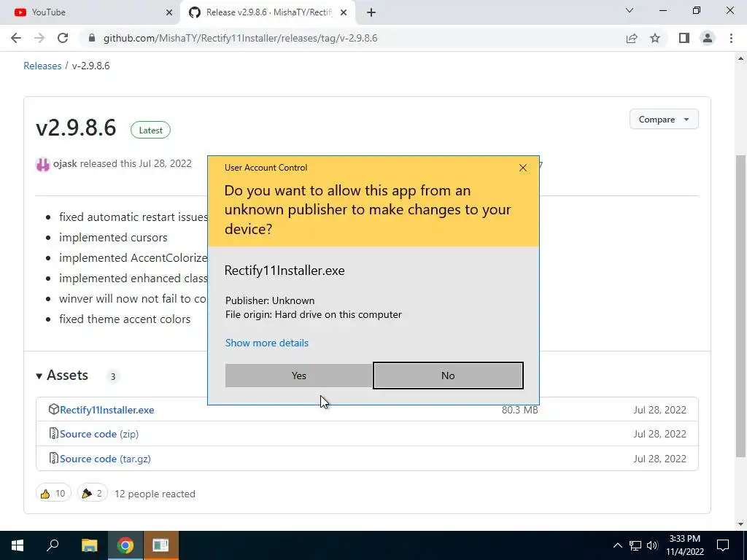Select the Release v2.9.8.6 GitHub tab

pyautogui.click(x=268, y=12)
